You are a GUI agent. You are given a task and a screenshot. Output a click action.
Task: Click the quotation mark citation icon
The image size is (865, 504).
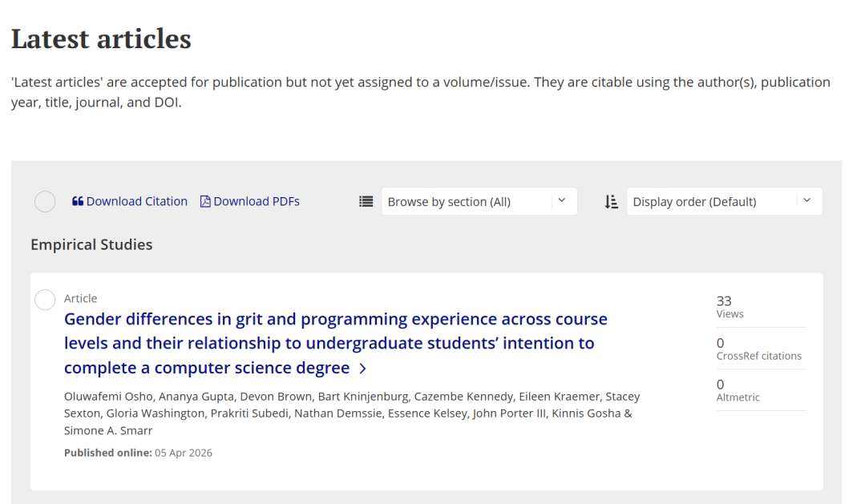pos(78,201)
